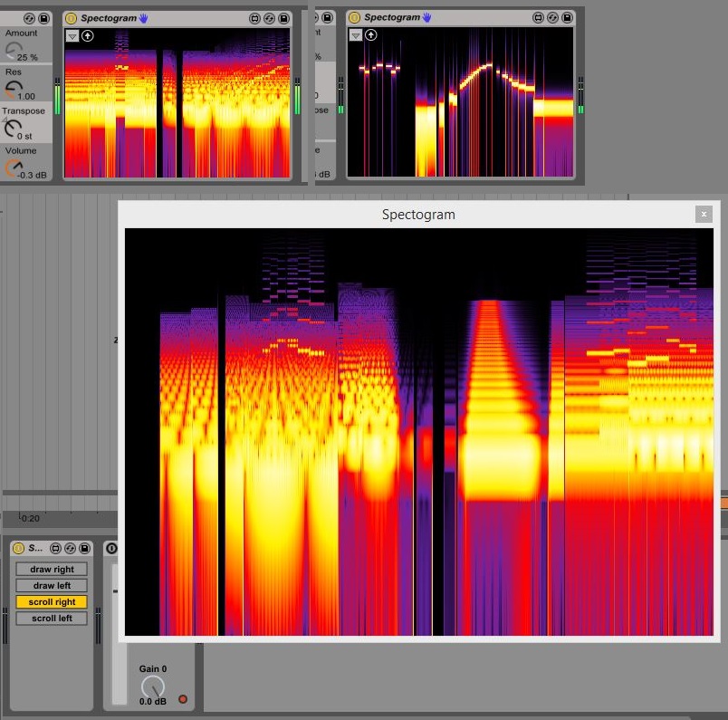Open the triangle dropdown in the second Spectogram
Viewport: 728px width, 720px height.
[355, 35]
